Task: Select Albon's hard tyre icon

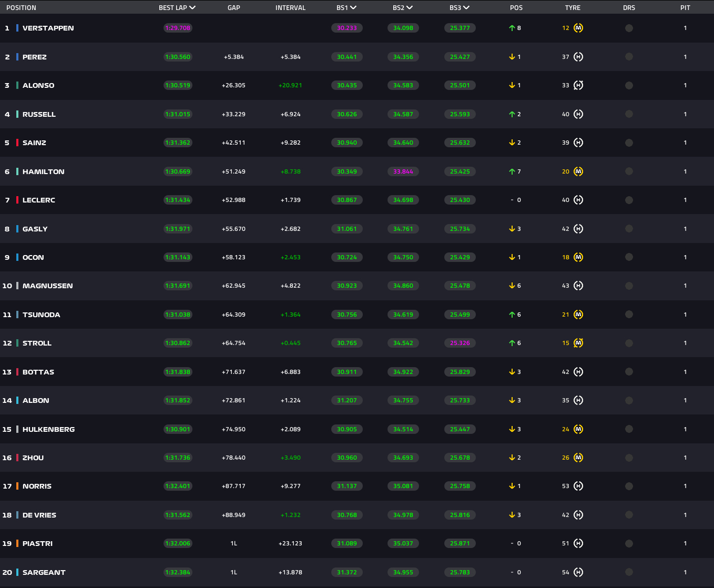Action: pos(578,400)
